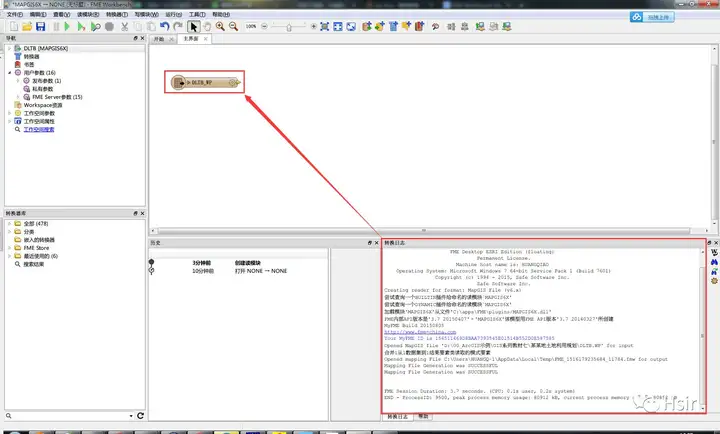Click the New workspace icon
720x434 pixels.
pos(14,27)
